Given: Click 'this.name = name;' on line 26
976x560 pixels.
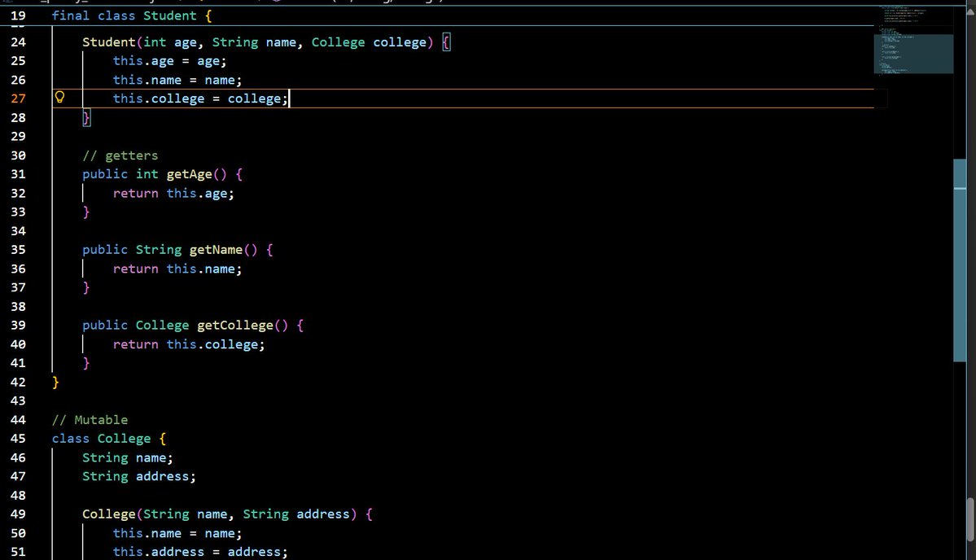Looking at the screenshot, I should coord(177,81).
